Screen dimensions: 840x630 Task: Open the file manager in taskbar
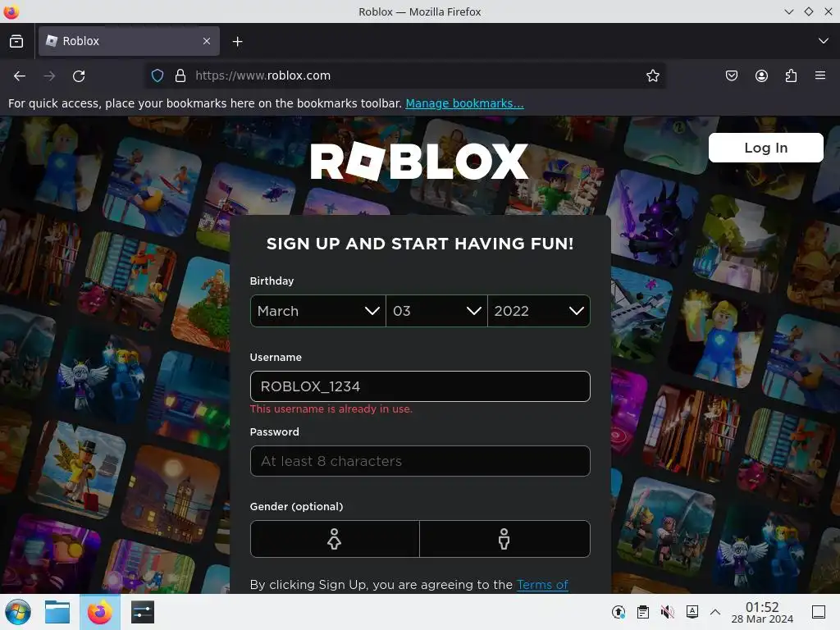tap(57, 612)
